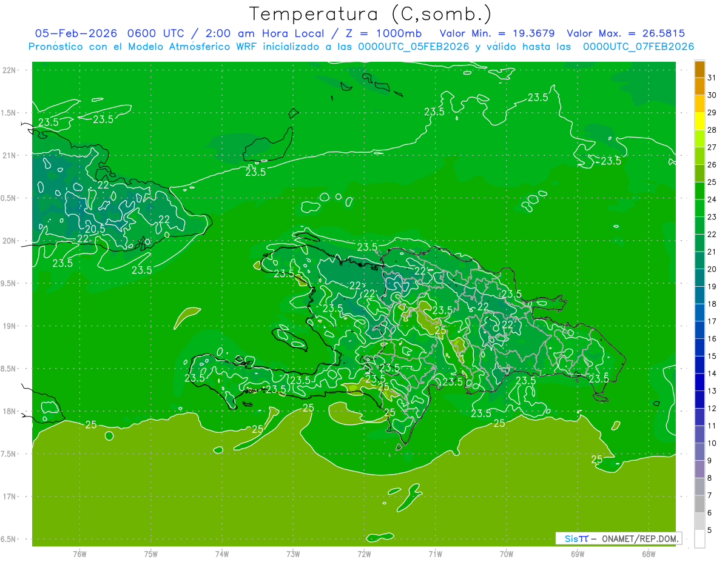728x562 pixels.
Task: Click the purple legend swatch between 9 and 10
Action: [699, 452]
